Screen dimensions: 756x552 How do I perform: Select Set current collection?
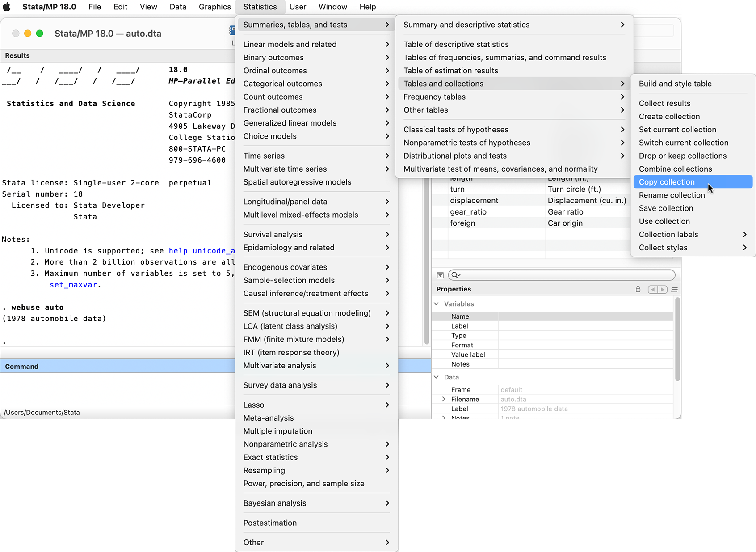[693, 130]
